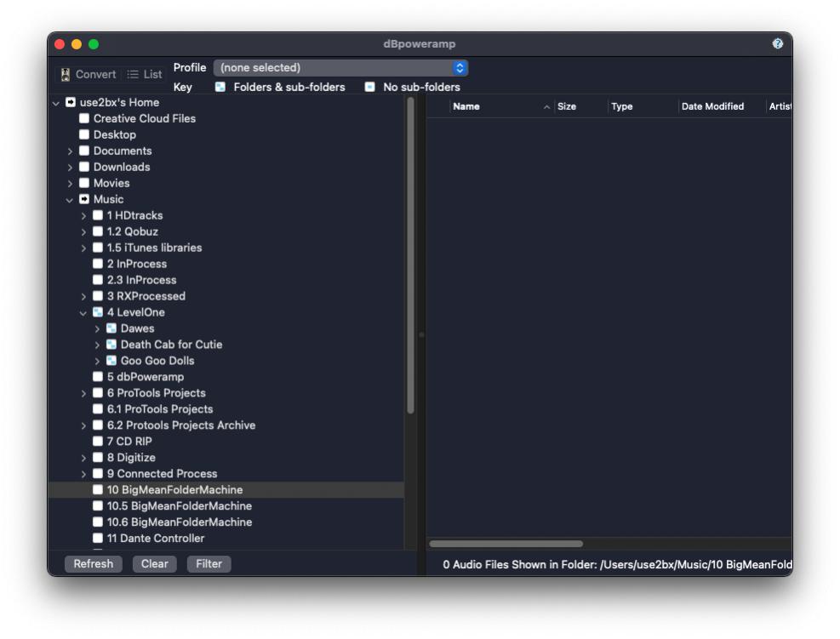The width and height of the screenshot is (840, 639).
Task: Click the Music folder arrow icon
Action: tap(84, 199)
